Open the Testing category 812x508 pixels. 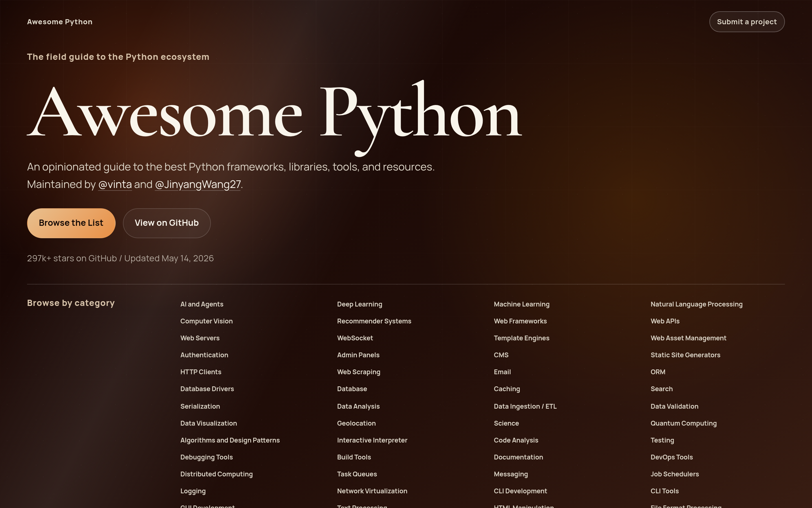coord(662,441)
